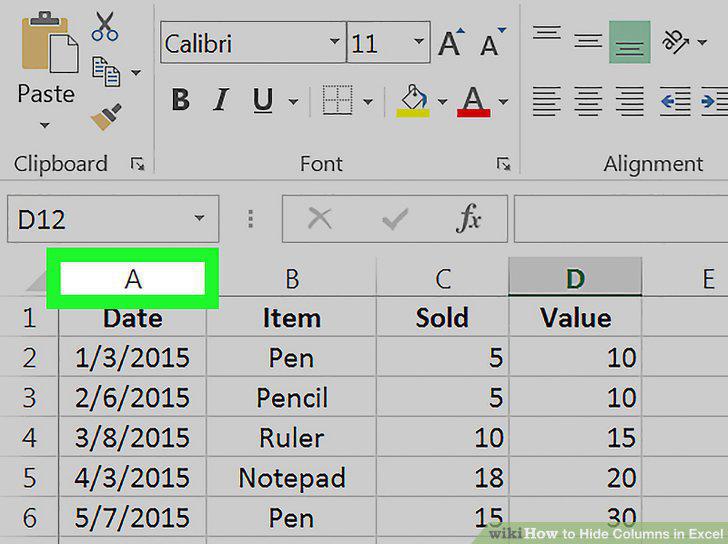Open Clipboard pane dialog launcher
Image resolution: width=728 pixels, height=544 pixels.
137,164
